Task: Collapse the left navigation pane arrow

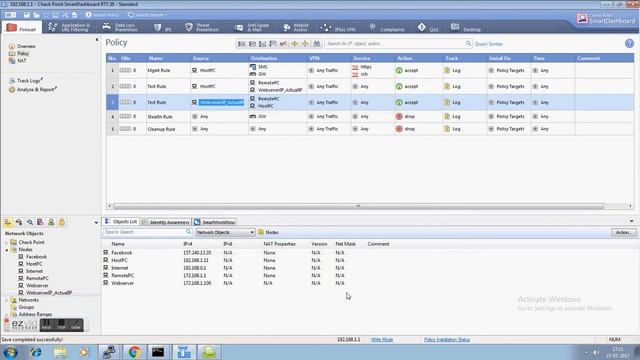Action: 97,40
